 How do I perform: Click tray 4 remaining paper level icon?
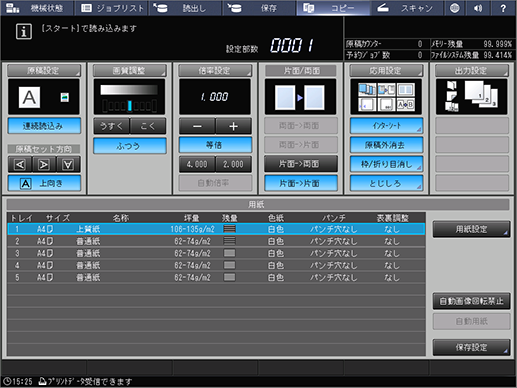[x=230, y=265]
